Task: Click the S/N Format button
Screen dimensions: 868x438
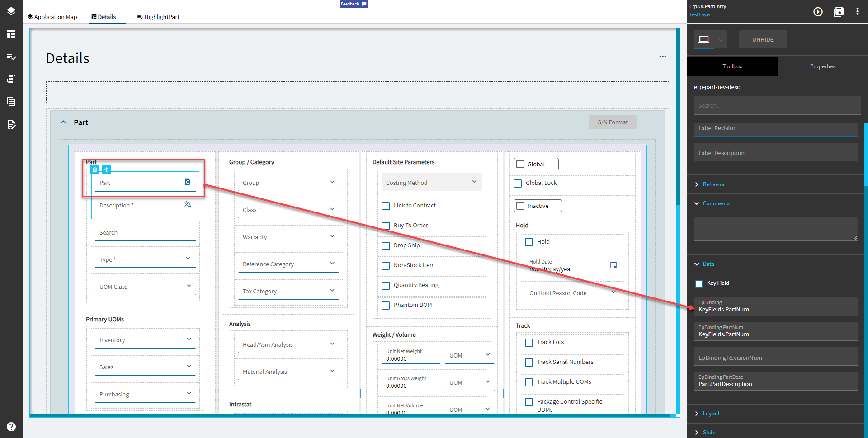Action: point(613,122)
